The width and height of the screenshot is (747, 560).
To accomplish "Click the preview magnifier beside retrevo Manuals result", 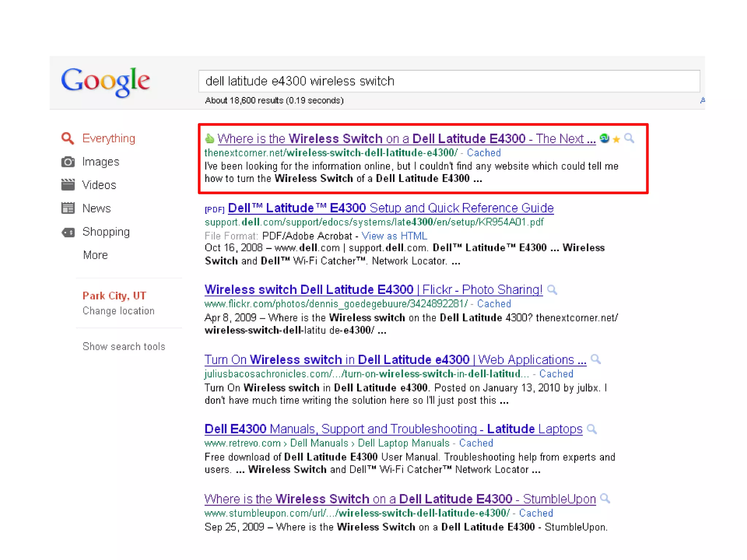I will pyautogui.click(x=592, y=429).
